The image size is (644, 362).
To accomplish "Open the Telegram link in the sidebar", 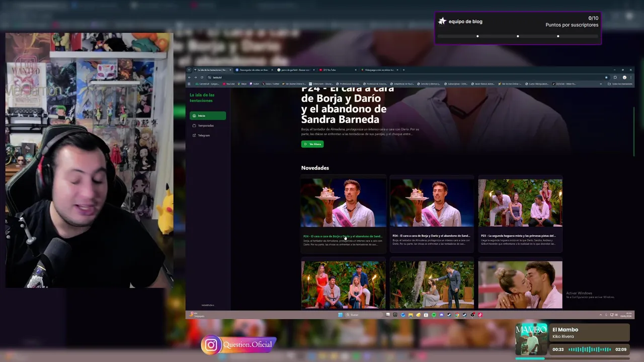I will click(x=208, y=135).
